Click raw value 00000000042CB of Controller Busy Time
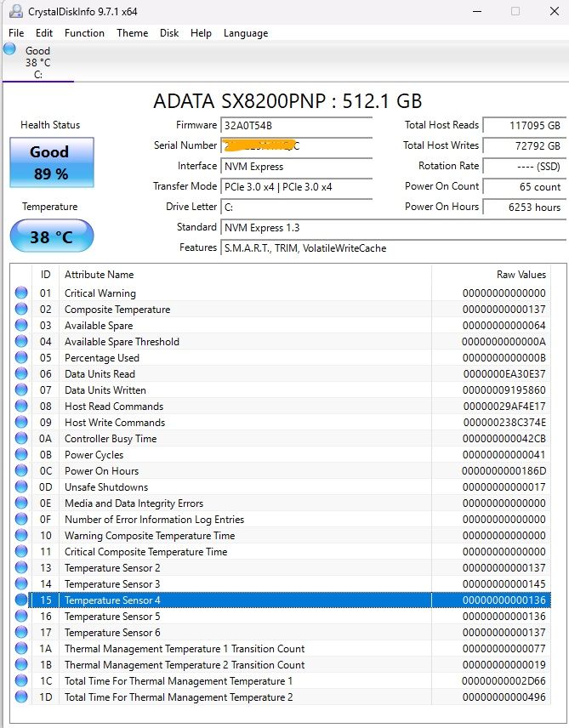This screenshot has height=728, width=569. [504, 438]
